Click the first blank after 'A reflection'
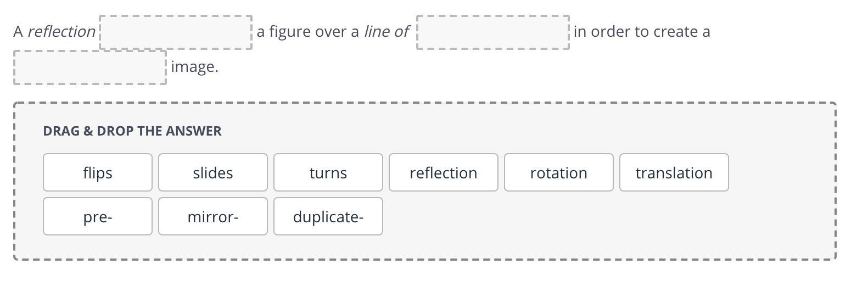Screen dimensions: 868x281 176,32
